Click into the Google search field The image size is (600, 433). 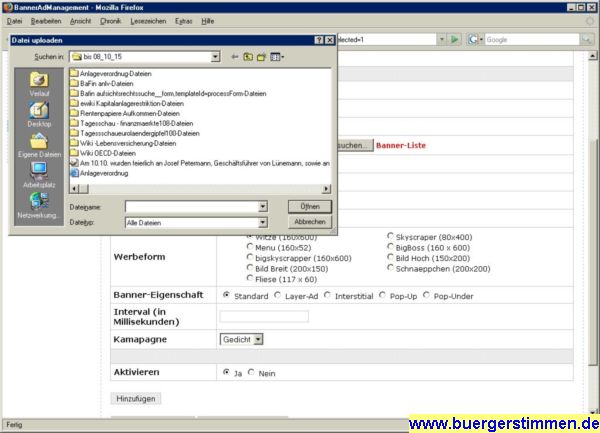[x=532, y=39]
